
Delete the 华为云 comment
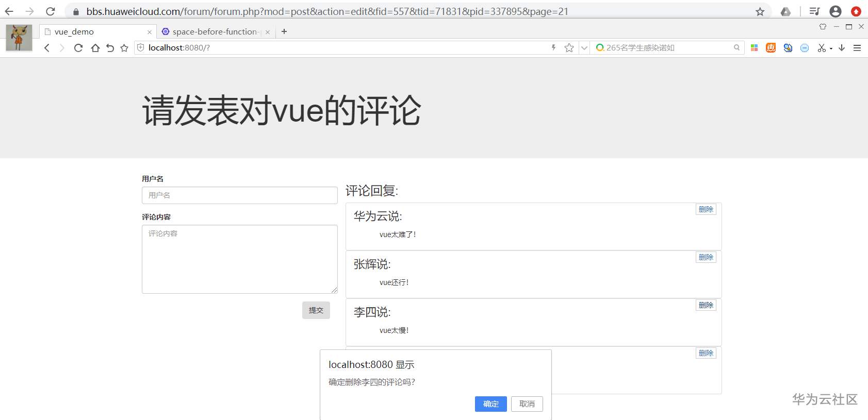pyautogui.click(x=706, y=209)
